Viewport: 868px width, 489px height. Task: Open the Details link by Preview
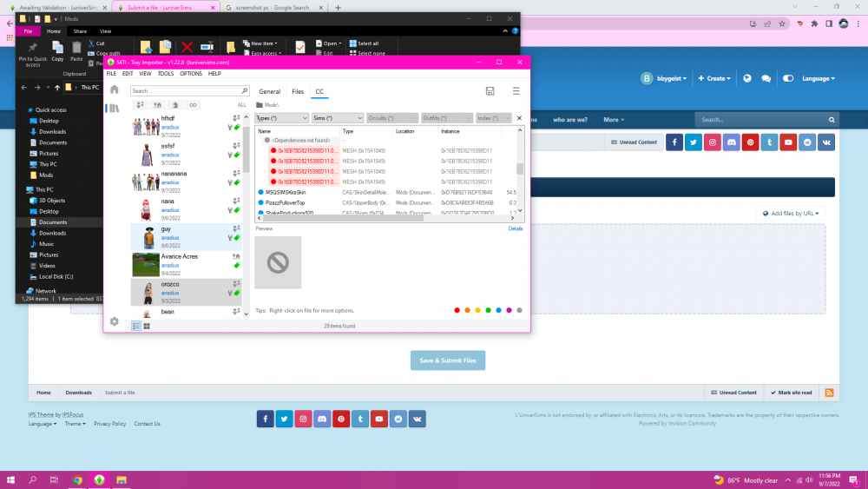click(x=516, y=228)
